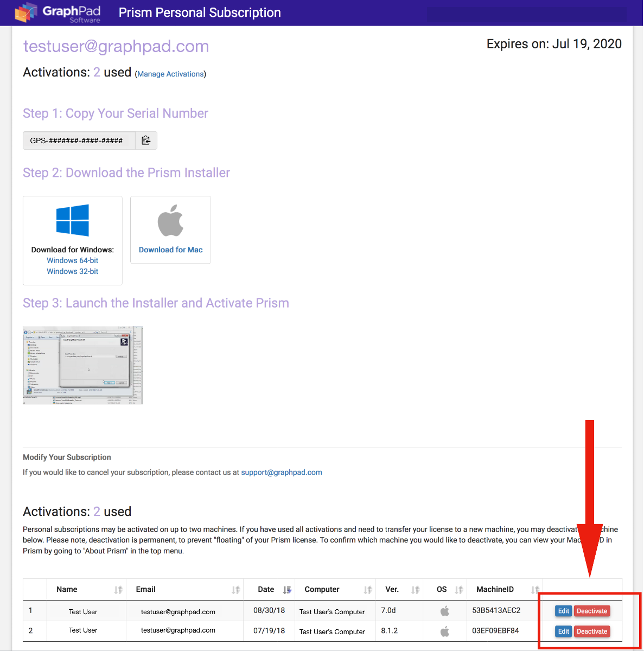Sort table by Email column arrows
The height and width of the screenshot is (651, 644).
coord(235,590)
